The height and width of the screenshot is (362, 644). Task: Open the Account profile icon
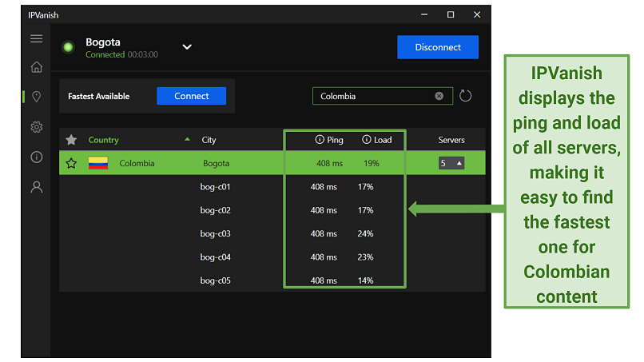point(37,187)
